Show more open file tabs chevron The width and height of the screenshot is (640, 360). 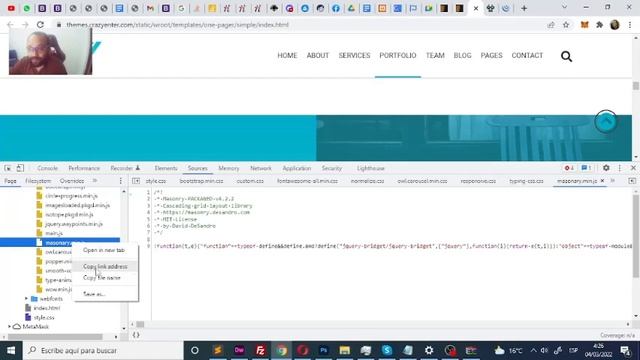tap(613, 181)
